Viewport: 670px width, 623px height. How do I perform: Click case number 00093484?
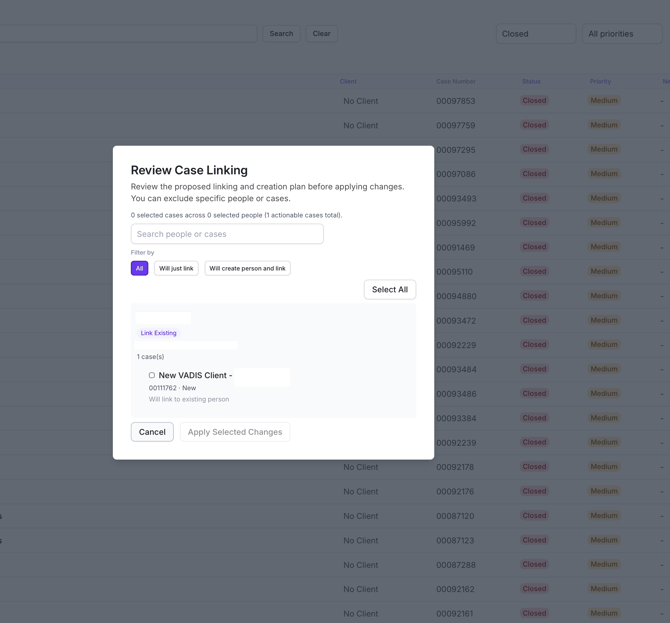456,370
